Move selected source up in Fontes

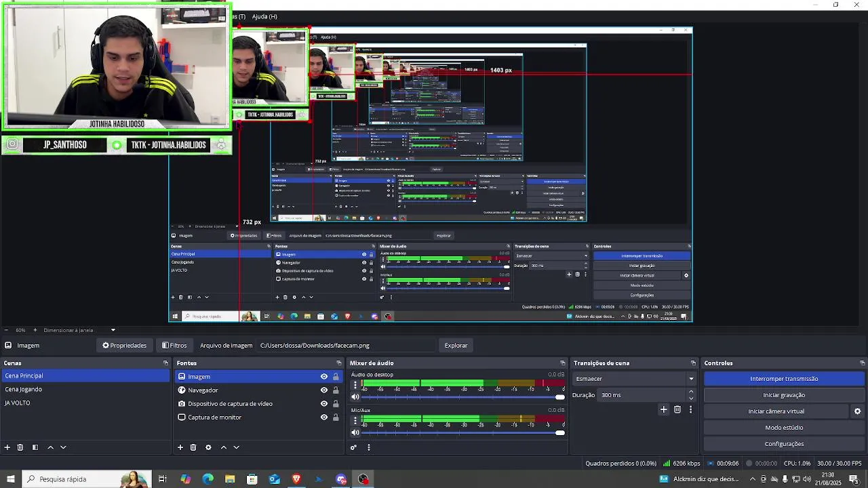(x=223, y=447)
